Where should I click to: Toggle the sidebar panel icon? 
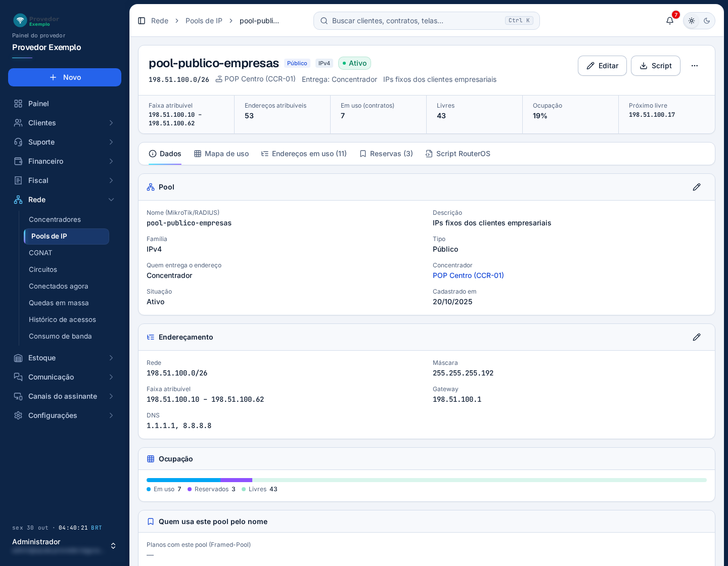[142, 21]
